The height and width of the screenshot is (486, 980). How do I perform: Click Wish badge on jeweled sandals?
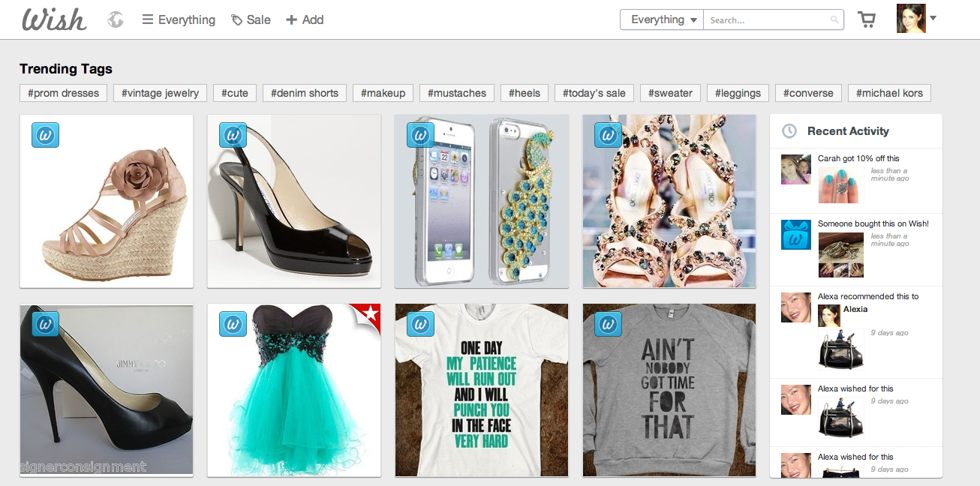608,135
